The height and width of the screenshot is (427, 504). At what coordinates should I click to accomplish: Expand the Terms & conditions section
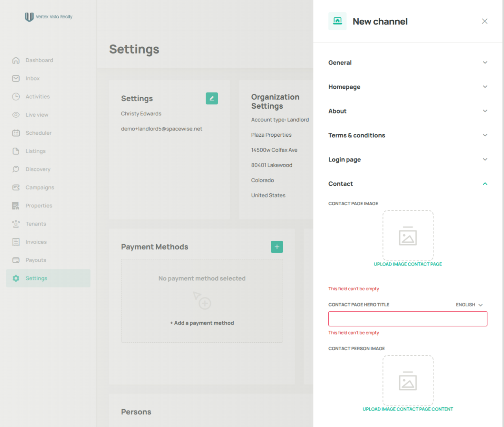408,135
